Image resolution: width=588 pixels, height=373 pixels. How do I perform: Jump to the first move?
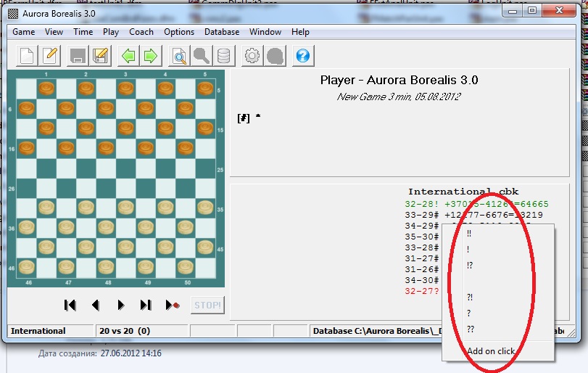coord(70,306)
